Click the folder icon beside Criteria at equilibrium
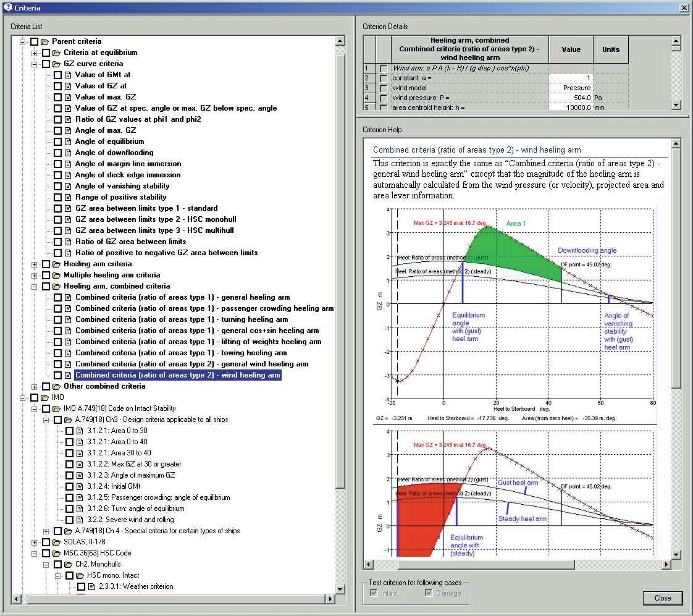 point(56,53)
